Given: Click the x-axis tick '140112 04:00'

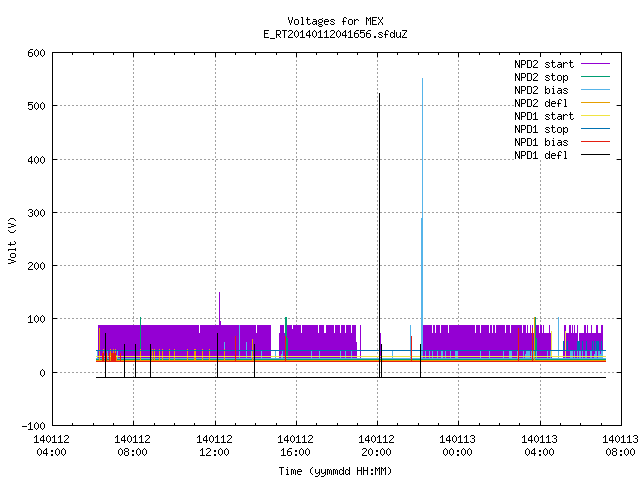Looking at the screenshot, I should click(51, 446).
